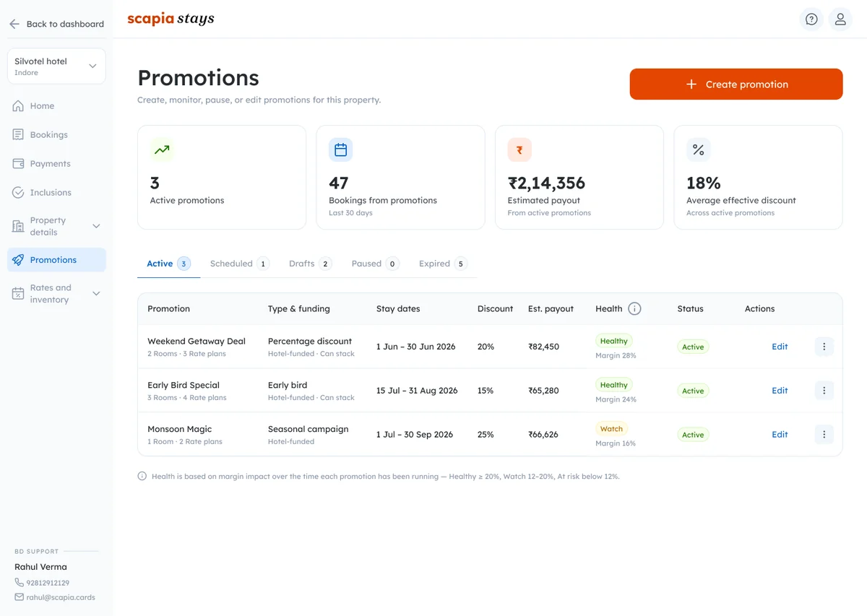Click the Property details building icon
867x616 pixels.
18,227
